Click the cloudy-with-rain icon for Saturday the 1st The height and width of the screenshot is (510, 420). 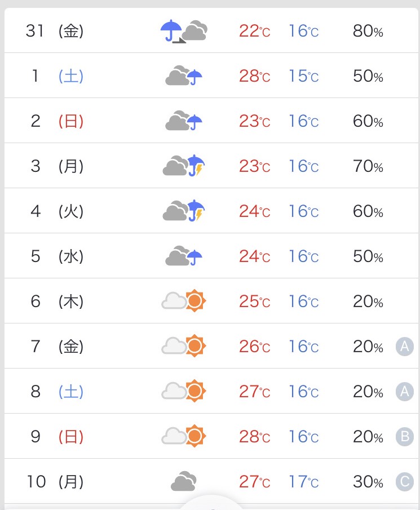[184, 76]
